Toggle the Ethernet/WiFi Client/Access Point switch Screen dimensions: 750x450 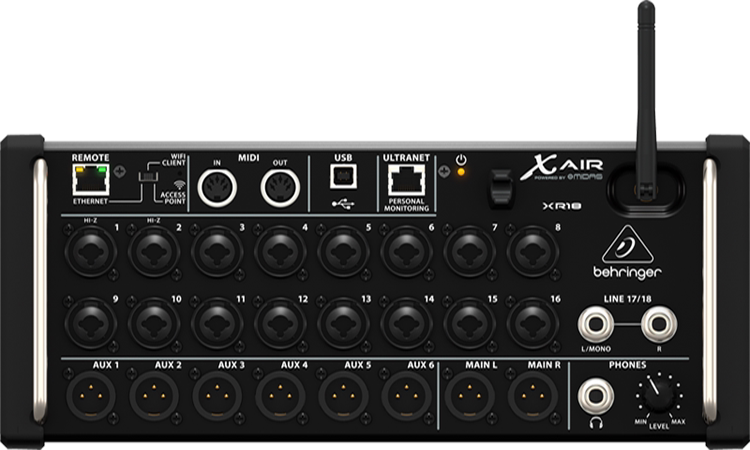click(x=148, y=177)
